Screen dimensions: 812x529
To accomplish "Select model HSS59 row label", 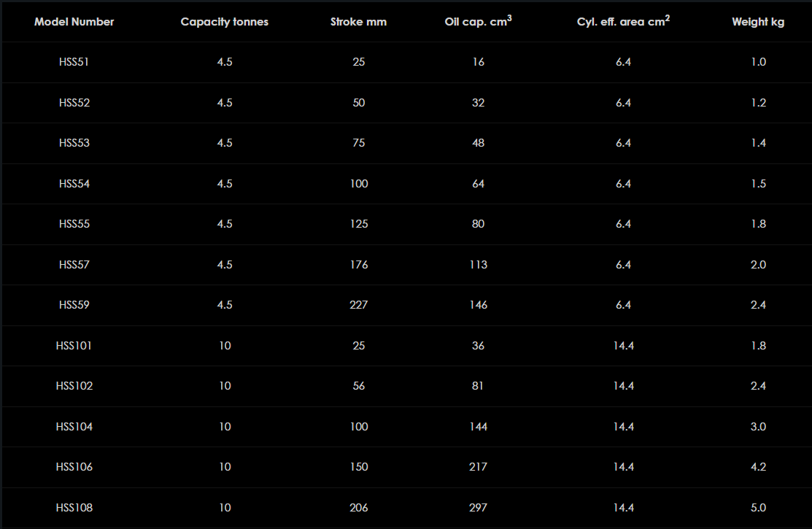I will pyautogui.click(x=74, y=305).
